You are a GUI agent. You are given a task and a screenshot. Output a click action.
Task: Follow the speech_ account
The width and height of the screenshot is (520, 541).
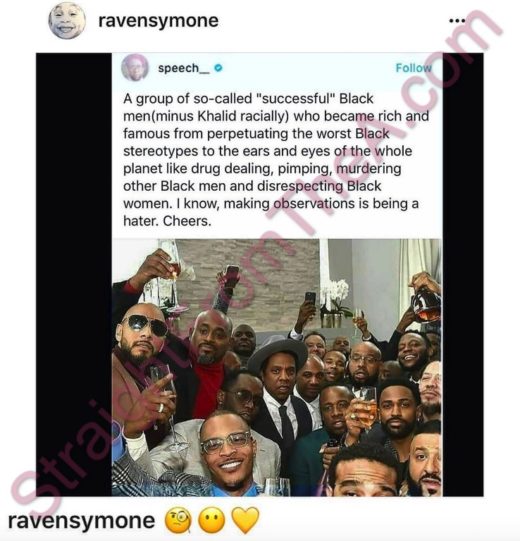pyautogui.click(x=413, y=68)
